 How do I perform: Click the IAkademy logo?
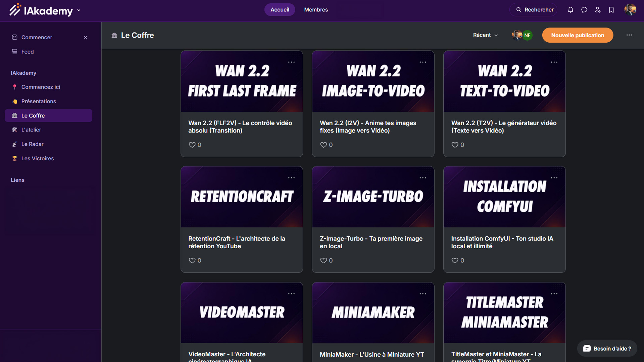coord(41,10)
